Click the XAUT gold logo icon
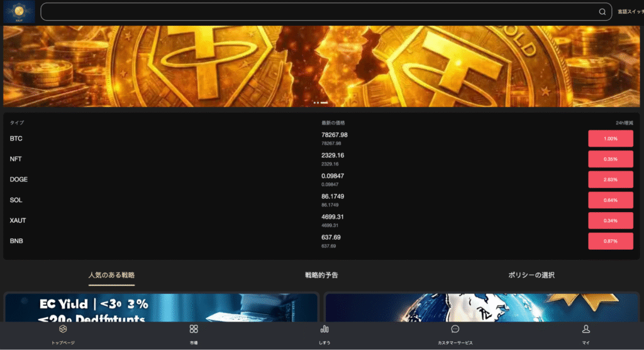 (19, 12)
